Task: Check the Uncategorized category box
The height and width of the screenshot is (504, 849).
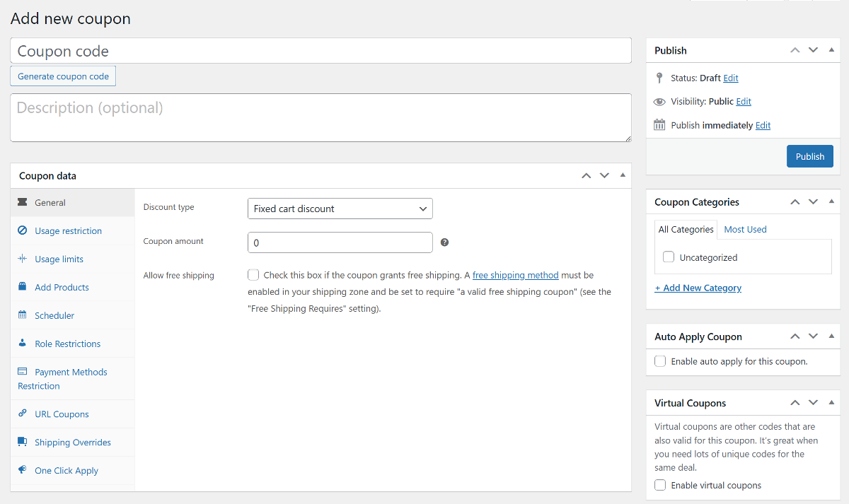Action: (x=669, y=257)
